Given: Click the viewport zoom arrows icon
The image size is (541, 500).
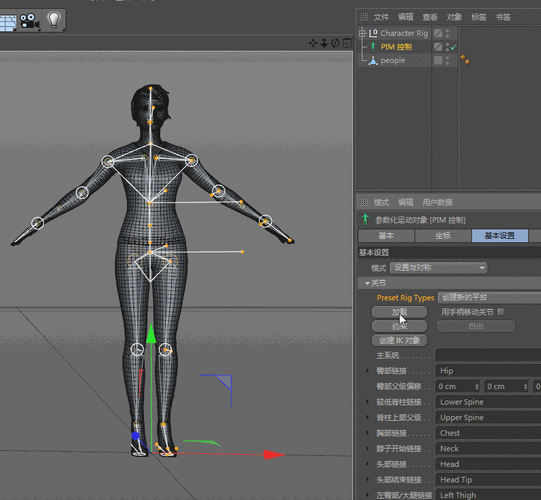Looking at the screenshot, I should coord(324,43).
